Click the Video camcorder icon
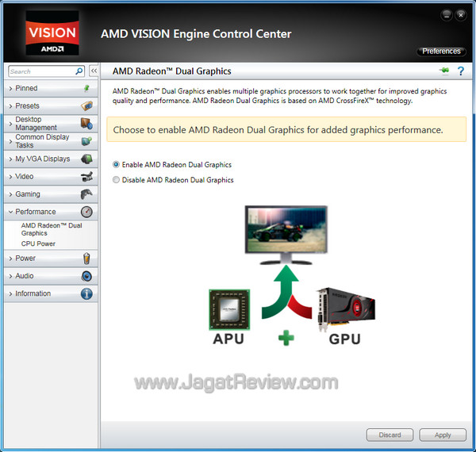Screen dimensions: 476x452 (x=86, y=176)
